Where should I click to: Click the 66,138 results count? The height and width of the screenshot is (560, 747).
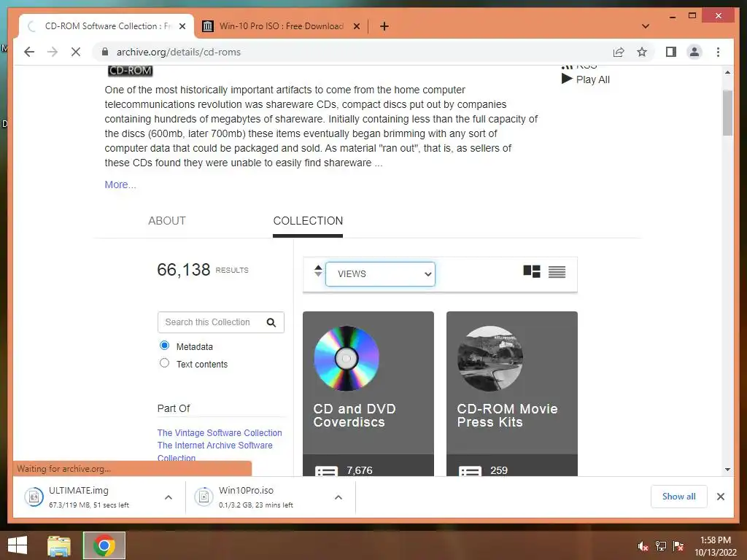pyautogui.click(x=183, y=270)
